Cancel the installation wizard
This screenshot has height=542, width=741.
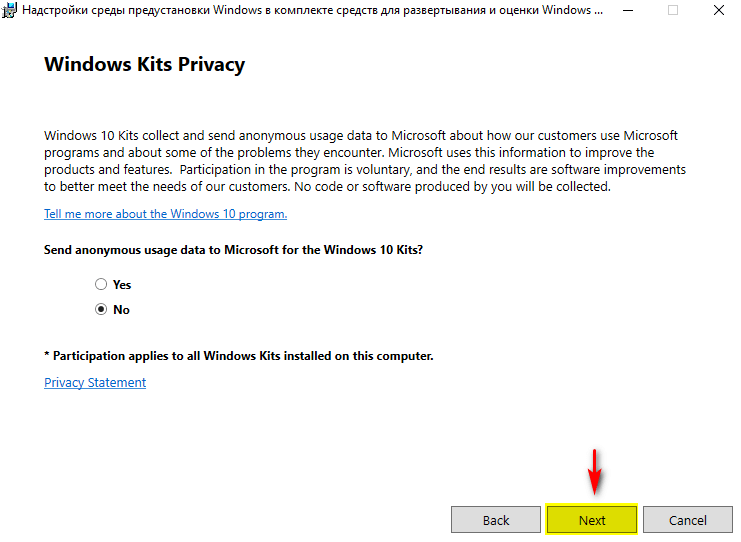coord(688,520)
